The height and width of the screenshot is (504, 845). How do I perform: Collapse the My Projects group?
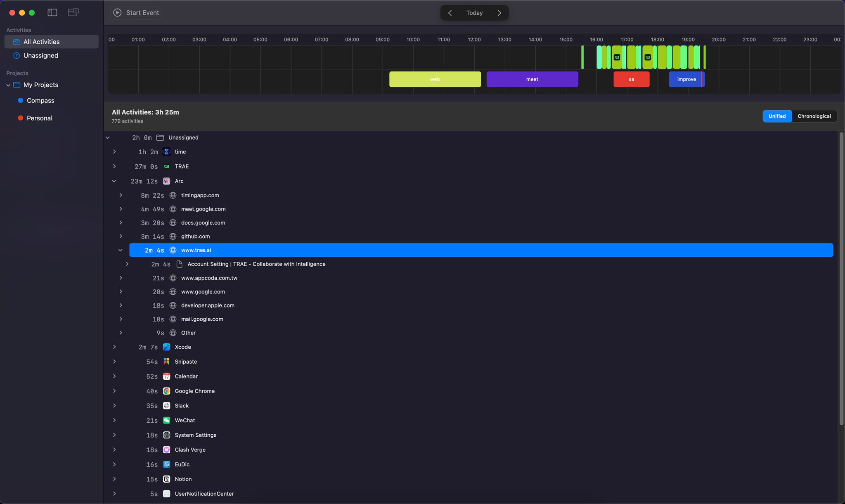(8, 85)
